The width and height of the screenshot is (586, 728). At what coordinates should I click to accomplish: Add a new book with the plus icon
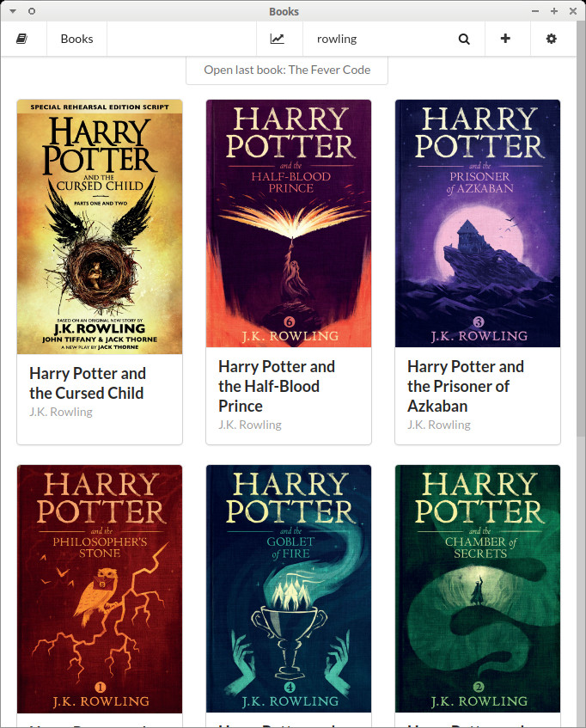click(x=505, y=39)
